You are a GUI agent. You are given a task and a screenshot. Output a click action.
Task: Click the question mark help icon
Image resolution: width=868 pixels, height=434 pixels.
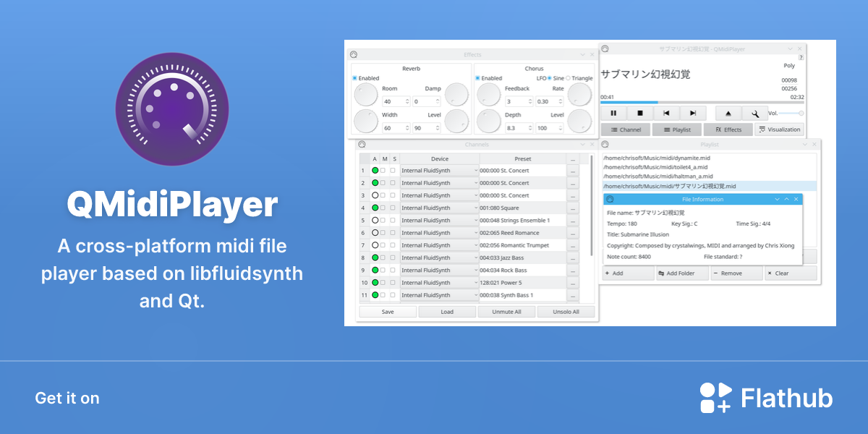801,57
